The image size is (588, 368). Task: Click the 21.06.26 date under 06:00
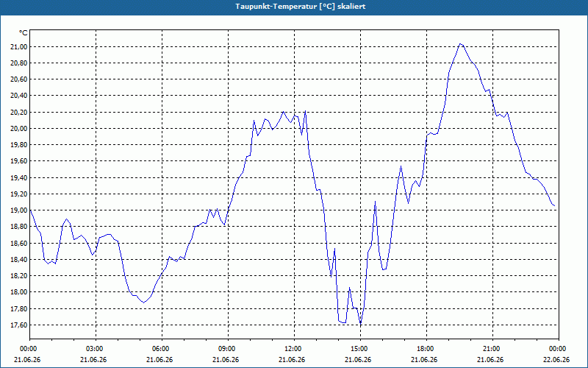(x=159, y=360)
